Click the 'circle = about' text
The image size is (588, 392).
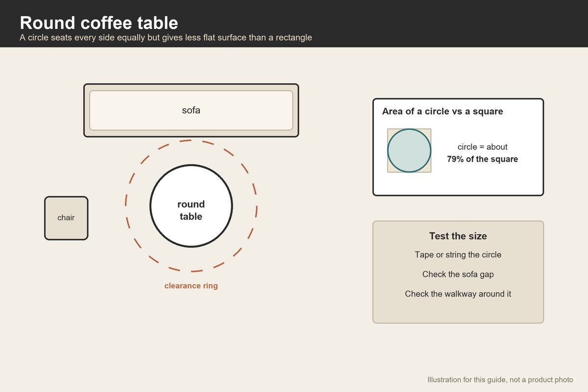point(483,147)
